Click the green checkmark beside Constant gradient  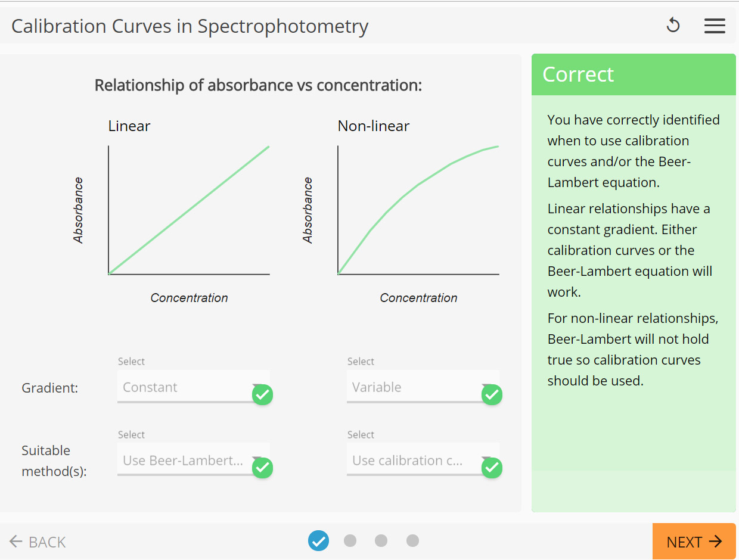[x=262, y=395]
